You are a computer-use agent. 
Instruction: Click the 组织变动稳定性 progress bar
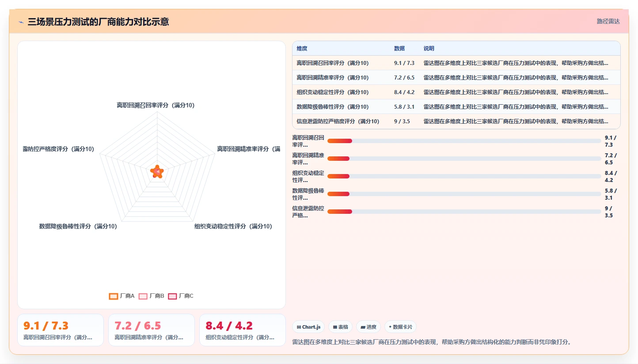coord(464,176)
